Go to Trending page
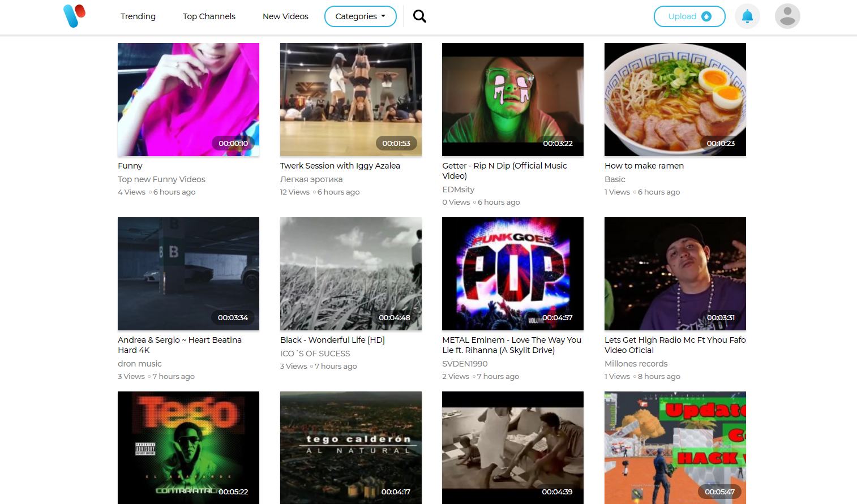This screenshot has width=857, height=504. point(138,16)
